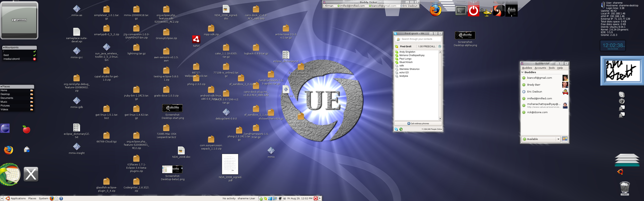The image size is (644, 201).
Task: Toggle /media/cdrom0 mount status
Action: coord(34,59)
